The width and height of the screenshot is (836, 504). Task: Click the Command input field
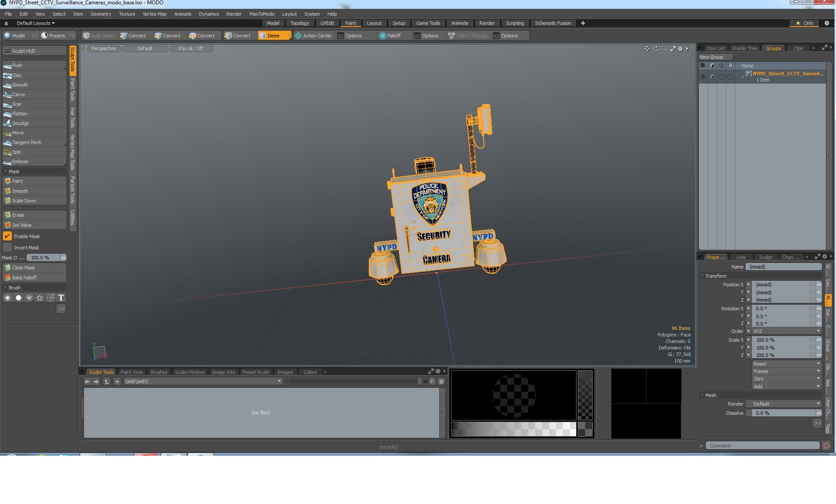tap(762, 446)
